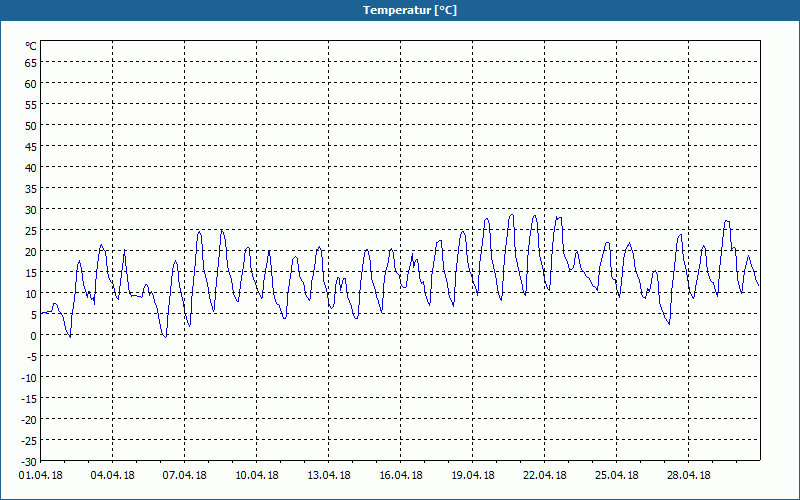Click the °C unit label on axis
The height and width of the screenshot is (500, 800).
pos(31,46)
